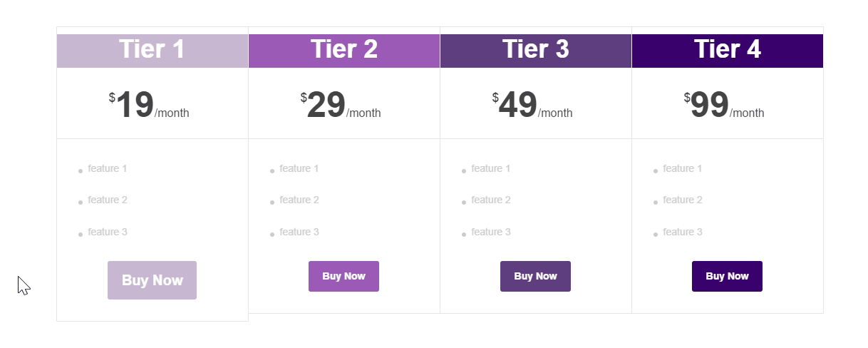Click feature 2 under Tier 3

(491, 200)
